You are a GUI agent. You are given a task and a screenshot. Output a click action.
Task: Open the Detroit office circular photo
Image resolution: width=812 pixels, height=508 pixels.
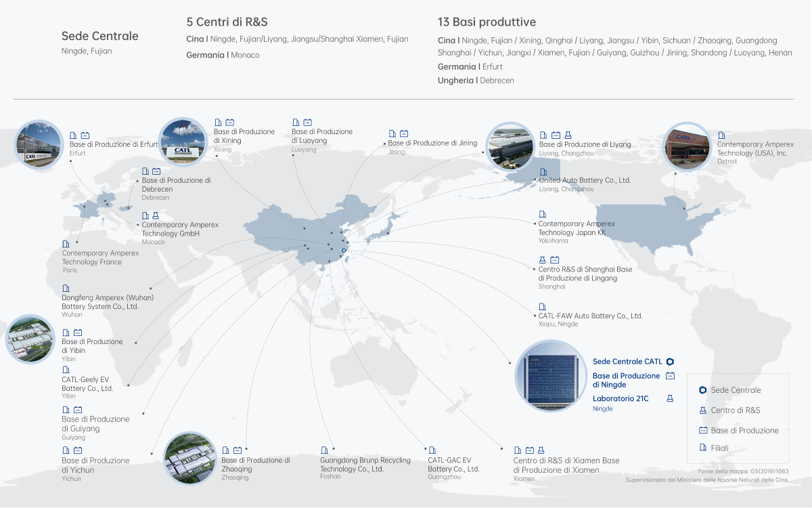[x=687, y=146]
